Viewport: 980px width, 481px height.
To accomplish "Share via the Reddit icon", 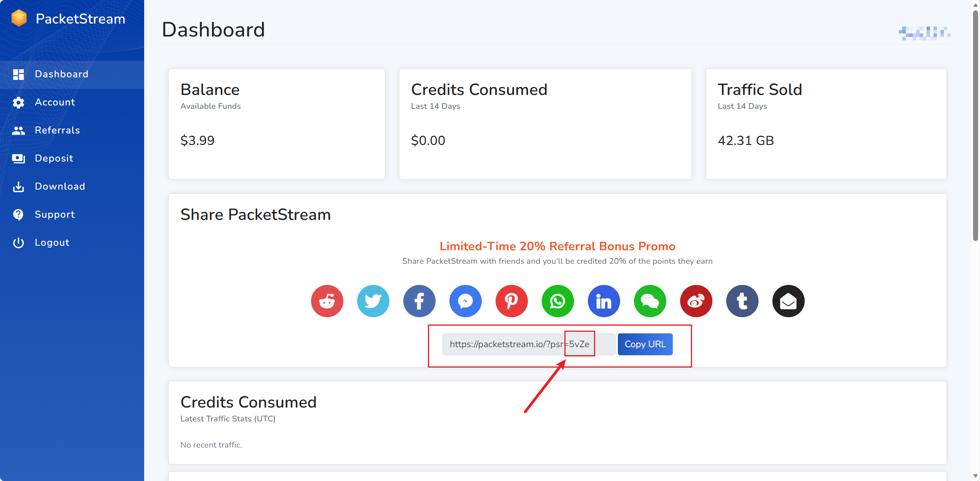I will coord(327,301).
